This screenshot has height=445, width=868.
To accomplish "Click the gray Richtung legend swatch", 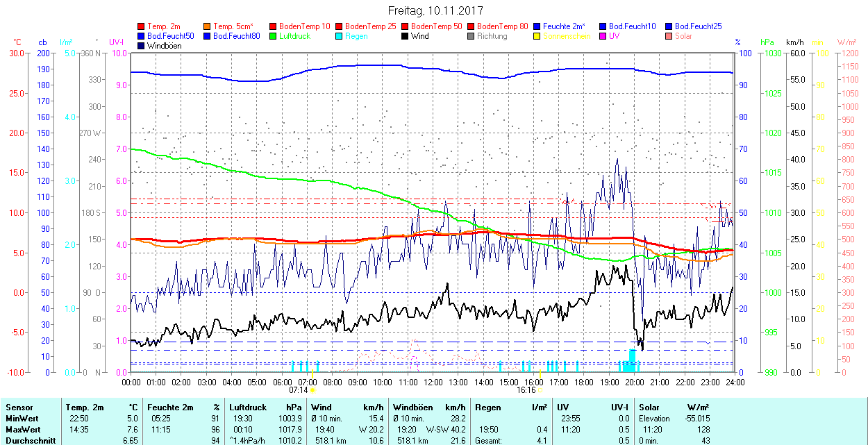I will (x=471, y=36).
